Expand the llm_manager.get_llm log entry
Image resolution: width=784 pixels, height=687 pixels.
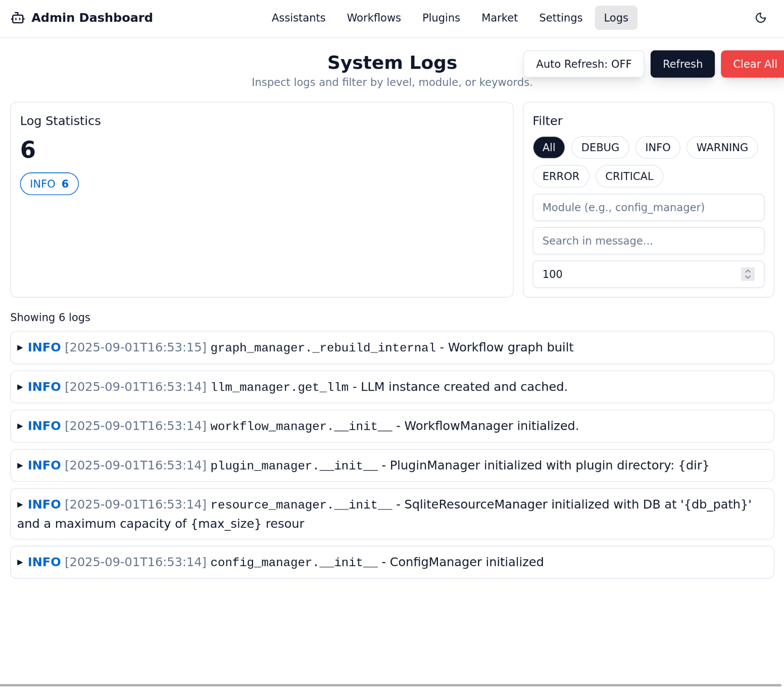(20, 387)
